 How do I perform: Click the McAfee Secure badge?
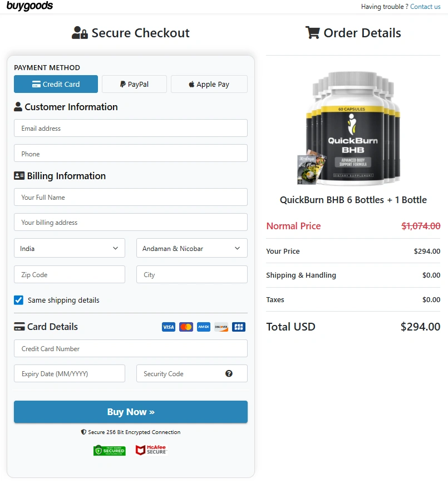point(150,450)
